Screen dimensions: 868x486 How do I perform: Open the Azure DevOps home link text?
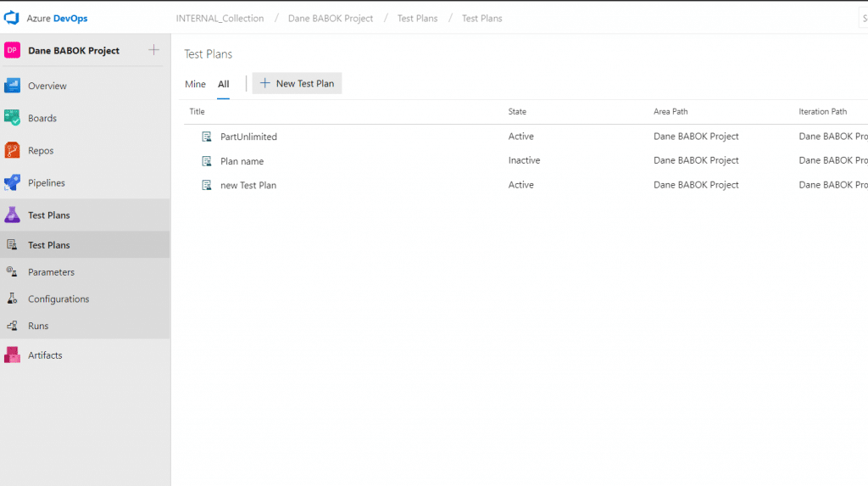tap(57, 19)
